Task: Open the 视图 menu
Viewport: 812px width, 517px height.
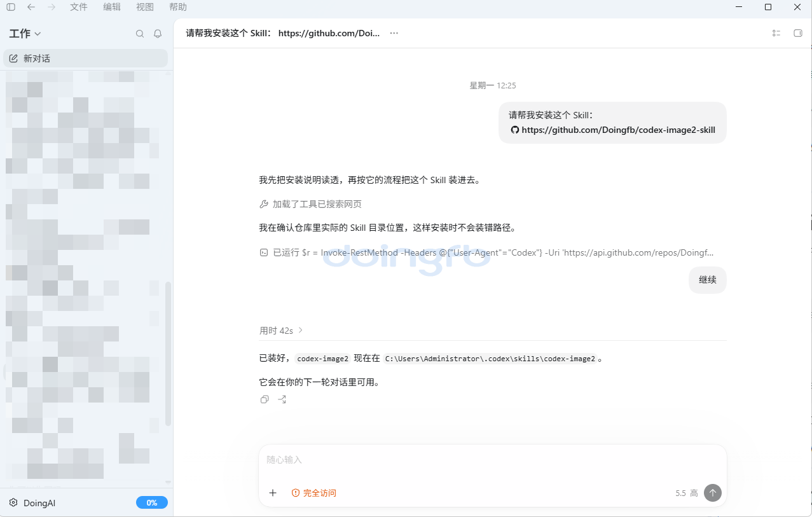Action: pos(145,7)
